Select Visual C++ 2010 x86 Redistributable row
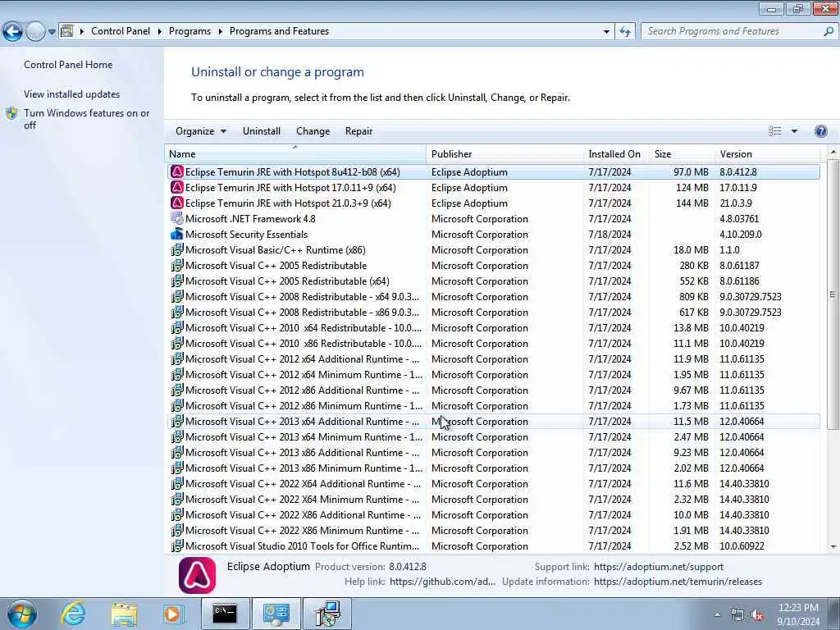 (x=493, y=344)
